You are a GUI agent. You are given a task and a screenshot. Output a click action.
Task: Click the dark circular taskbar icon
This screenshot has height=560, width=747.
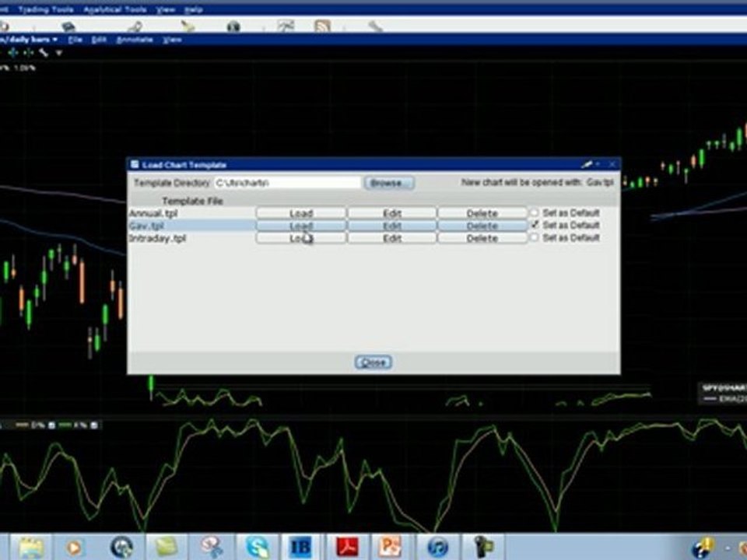(121, 547)
